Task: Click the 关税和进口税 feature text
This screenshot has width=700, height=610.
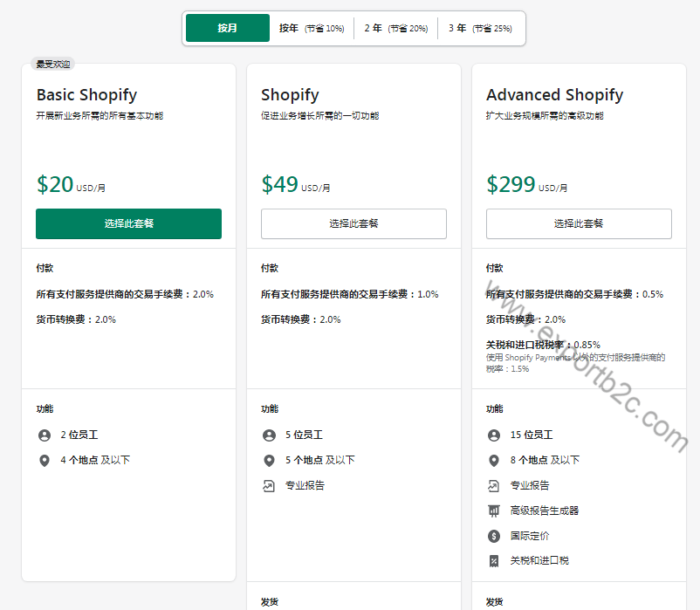Action: click(539, 561)
